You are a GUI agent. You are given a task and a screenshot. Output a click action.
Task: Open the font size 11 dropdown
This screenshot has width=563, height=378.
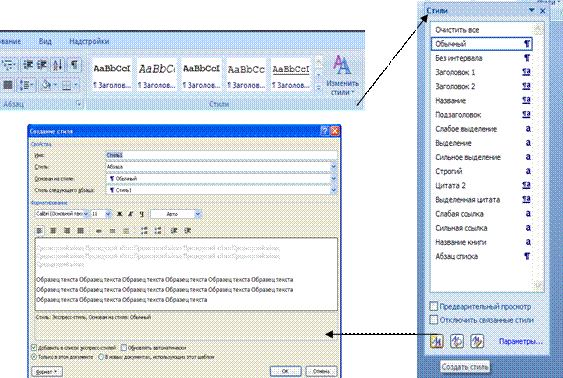108,214
